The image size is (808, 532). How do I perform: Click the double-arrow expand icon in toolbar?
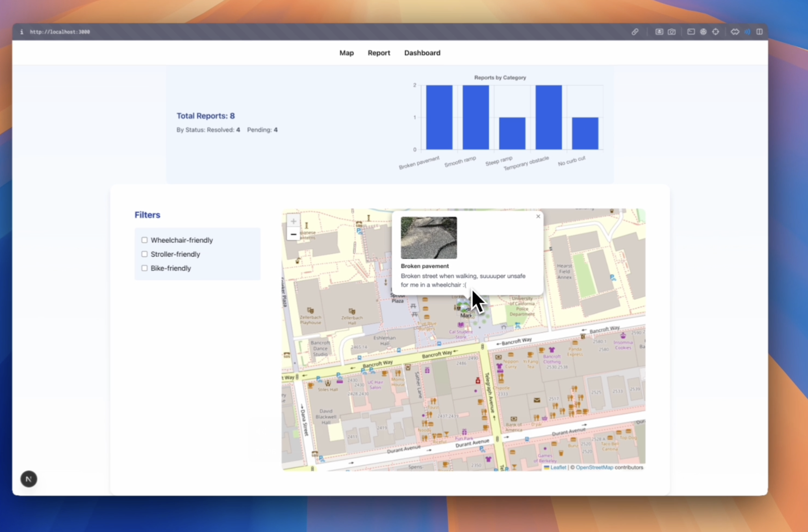coord(735,32)
